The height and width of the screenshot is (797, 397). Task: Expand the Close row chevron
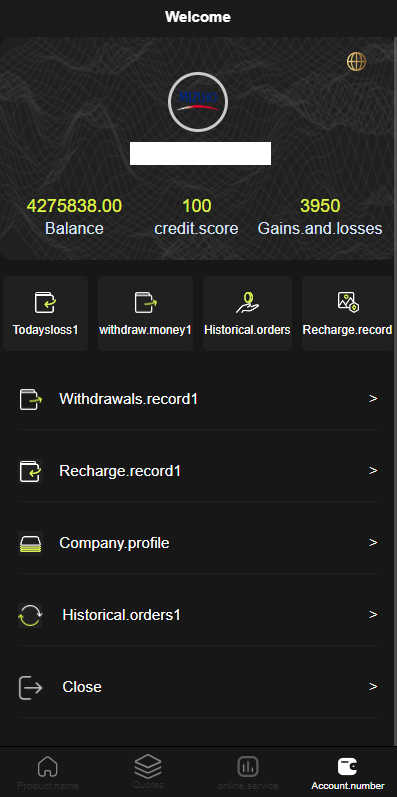click(x=373, y=687)
